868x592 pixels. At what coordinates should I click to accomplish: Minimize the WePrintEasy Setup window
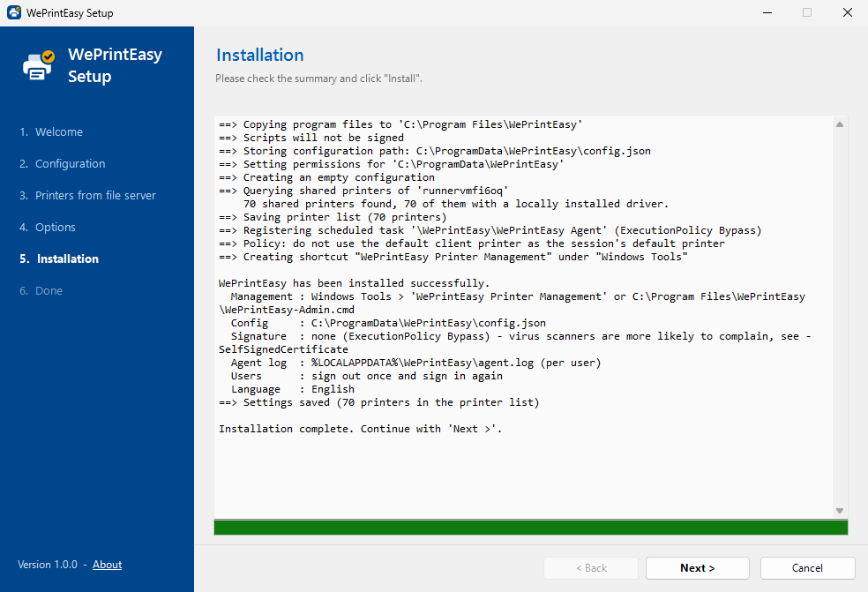767,12
